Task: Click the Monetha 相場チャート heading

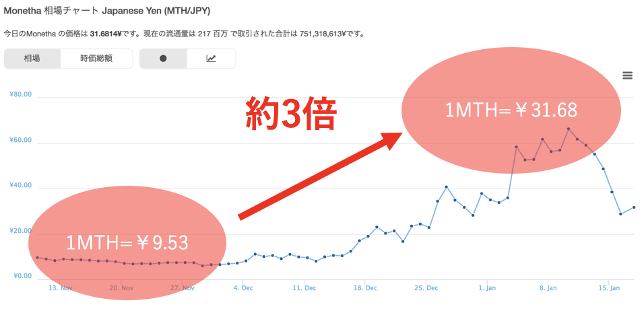Action: pos(107,11)
